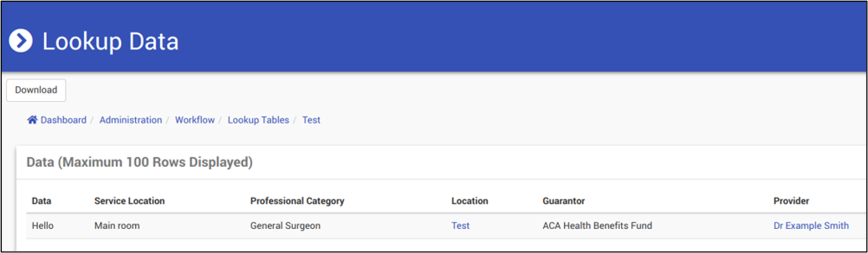The width and height of the screenshot is (868, 253).
Task: Select the ACA Health Benefits Fund cell
Action: (x=597, y=226)
